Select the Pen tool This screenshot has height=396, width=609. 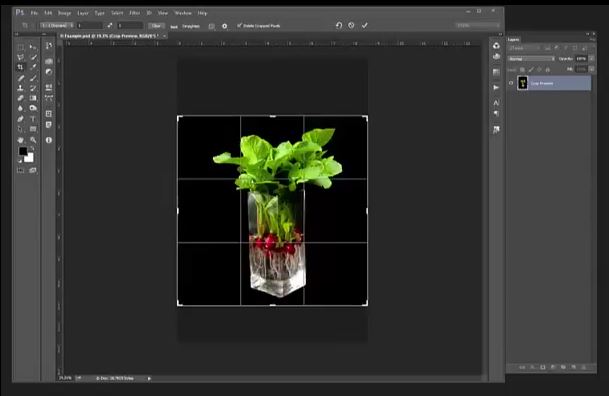point(21,119)
